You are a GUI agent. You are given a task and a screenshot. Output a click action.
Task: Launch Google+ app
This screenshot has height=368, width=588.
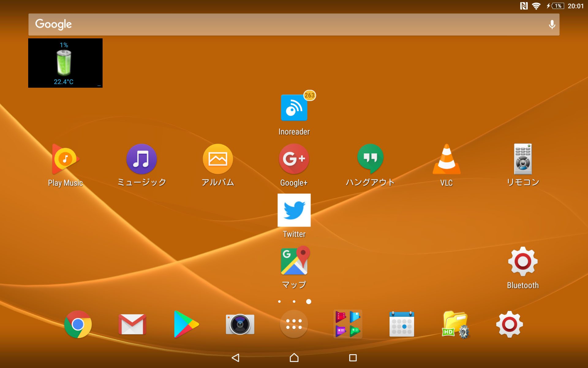click(x=294, y=159)
